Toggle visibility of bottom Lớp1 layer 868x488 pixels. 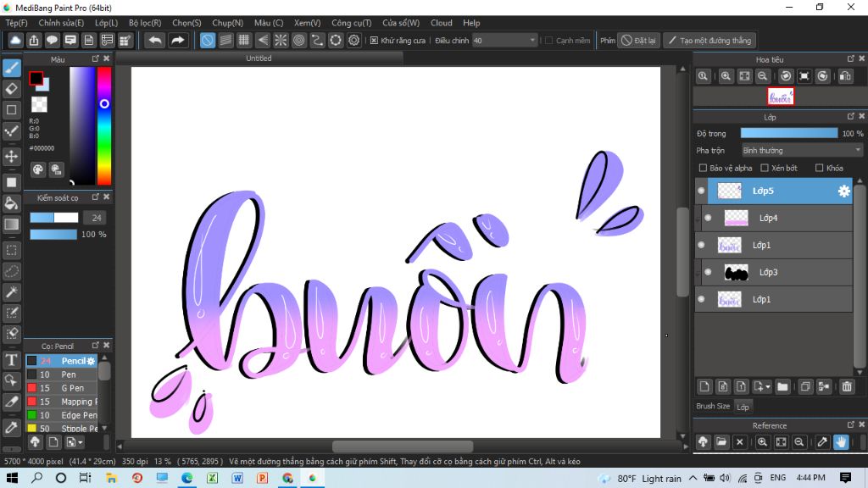pos(701,299)
